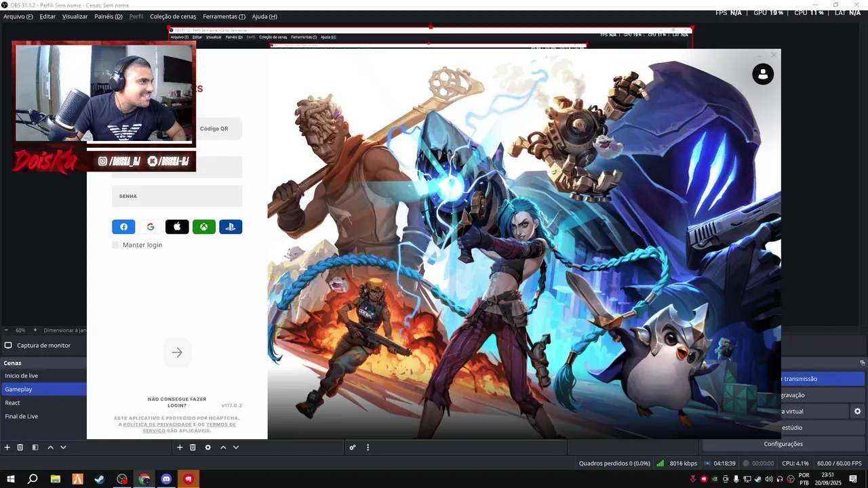The image size is (868, 488).
Task: Move scene down in Cenas list
Action: [x=63, y=447]
